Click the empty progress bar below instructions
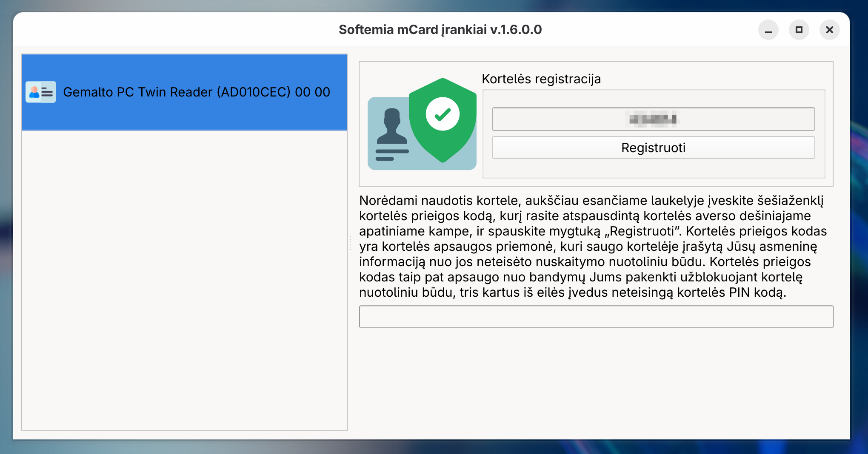Image resolution: width=868 pixels, height=454 pixels. tap(596, 317)
